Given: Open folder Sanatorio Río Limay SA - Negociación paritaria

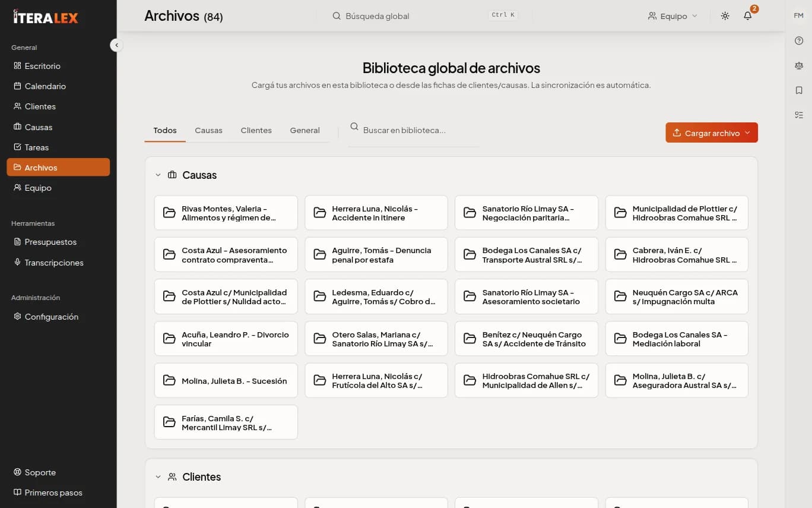Looking at the screenshot, I should 526,213.
